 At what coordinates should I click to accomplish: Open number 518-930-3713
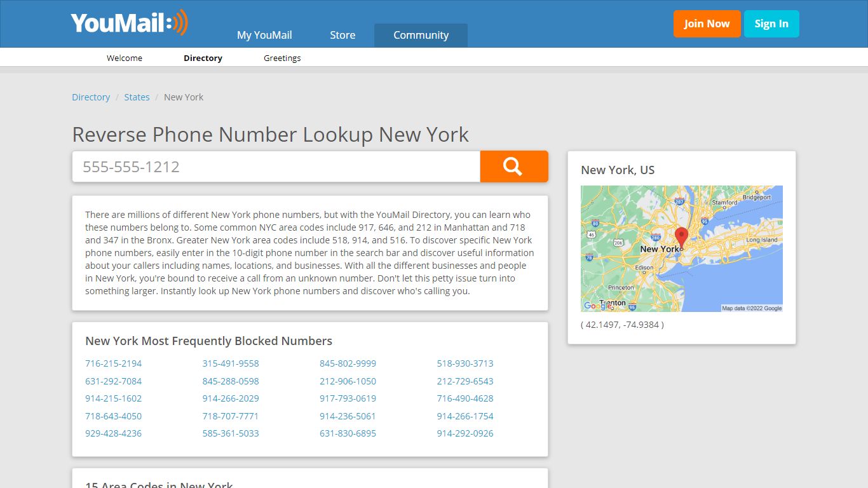point(465,363)
